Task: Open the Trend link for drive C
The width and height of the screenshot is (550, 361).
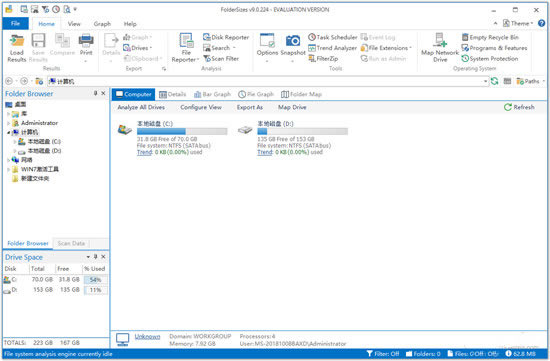Action: [145, 152]
